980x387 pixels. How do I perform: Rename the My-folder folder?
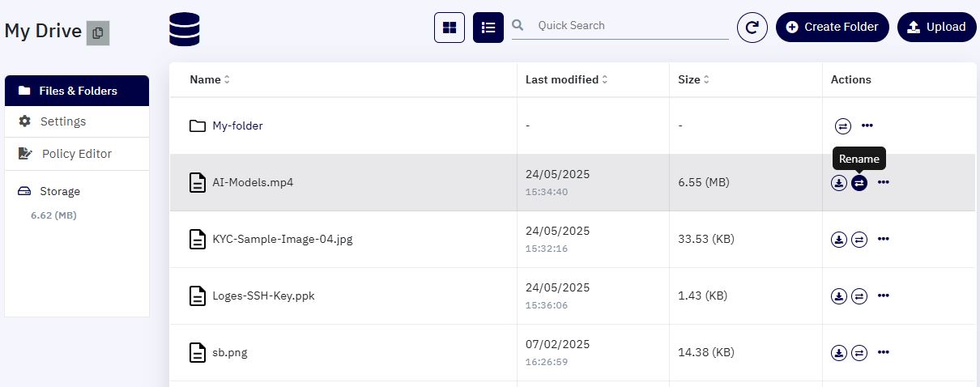pyautogui.click(x=843, y=126)
